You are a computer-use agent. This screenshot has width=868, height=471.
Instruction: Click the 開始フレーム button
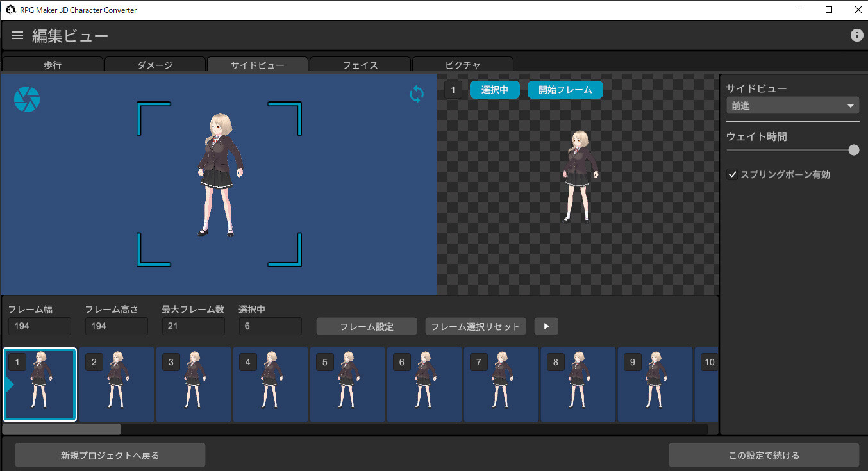[565, 90]
